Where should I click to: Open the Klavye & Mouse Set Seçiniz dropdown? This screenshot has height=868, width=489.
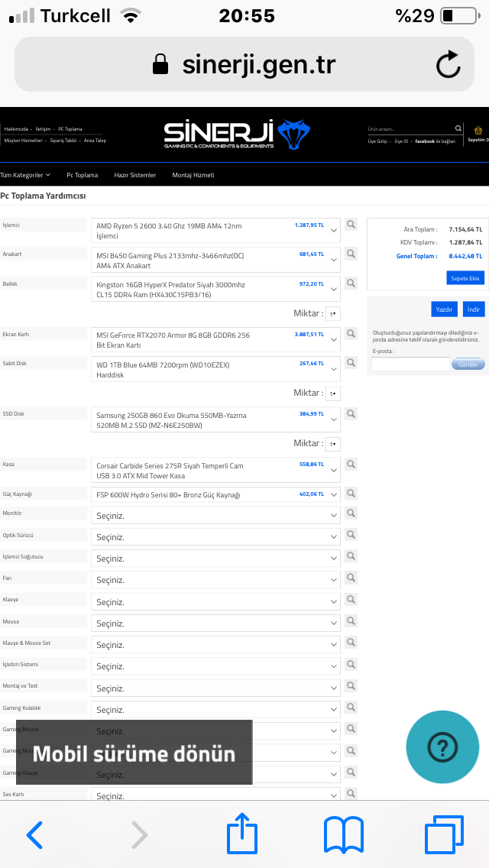coord(215,645)
